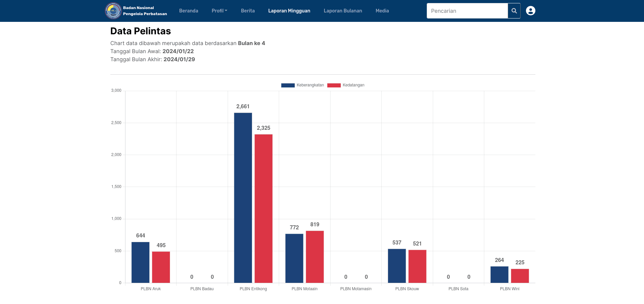Toggle Keberangkatan blue legend swatch
Image resolution: width=644 pixels, height=304 pixels.
click(288, 85)
